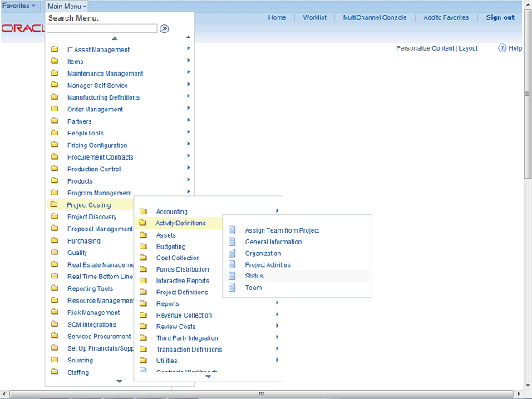Go to Home link
The width and height of the screenshot is (532, 399).
coord(277,17)
